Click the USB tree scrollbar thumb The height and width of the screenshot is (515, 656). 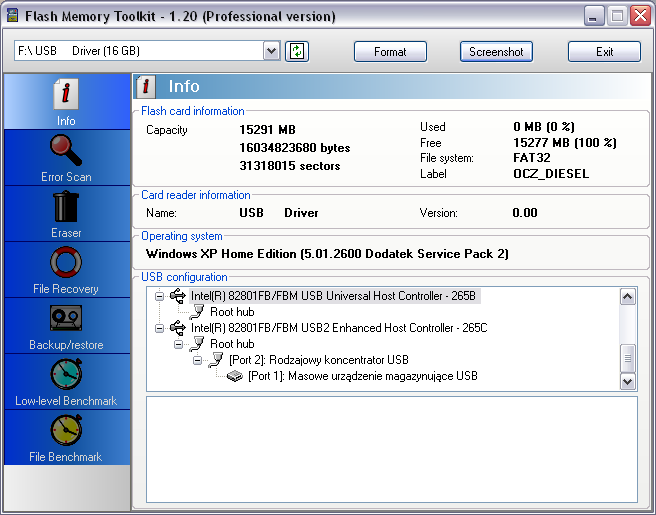[x=628, y=358]
